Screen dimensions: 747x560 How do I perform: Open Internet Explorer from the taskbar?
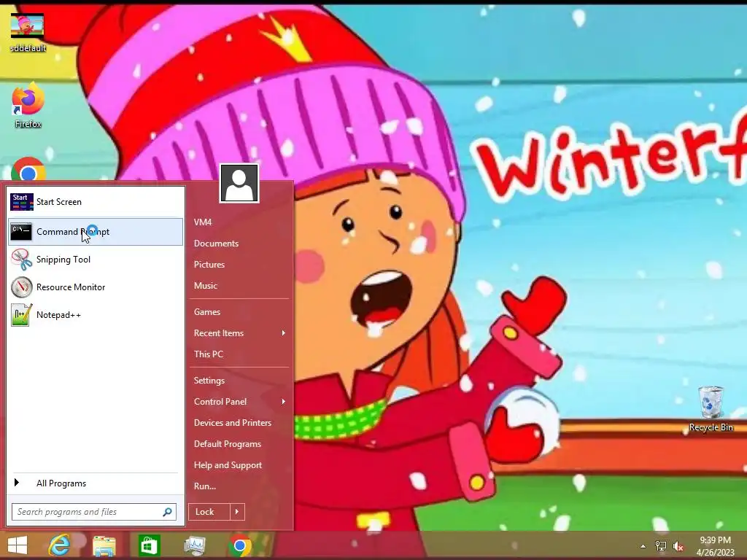click(59, 545)
